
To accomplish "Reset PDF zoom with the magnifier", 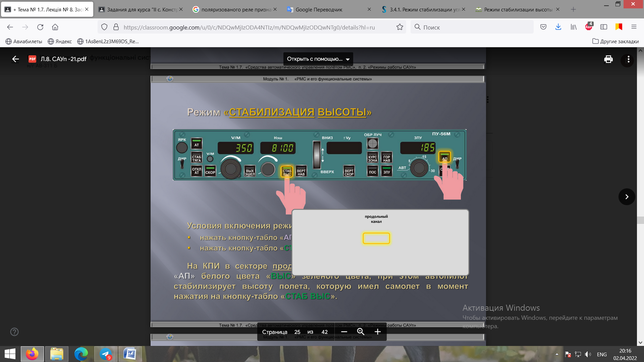I will (361, 332).
